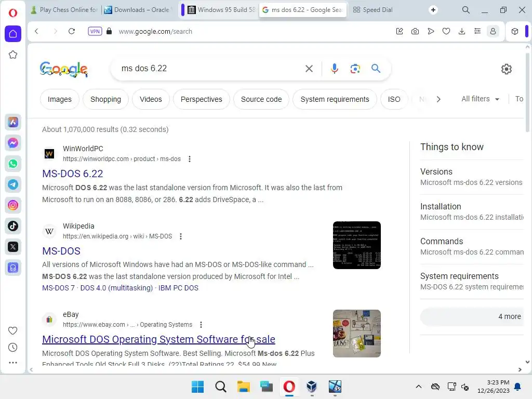Open eBay result three-dot menu

pos(201,325)
